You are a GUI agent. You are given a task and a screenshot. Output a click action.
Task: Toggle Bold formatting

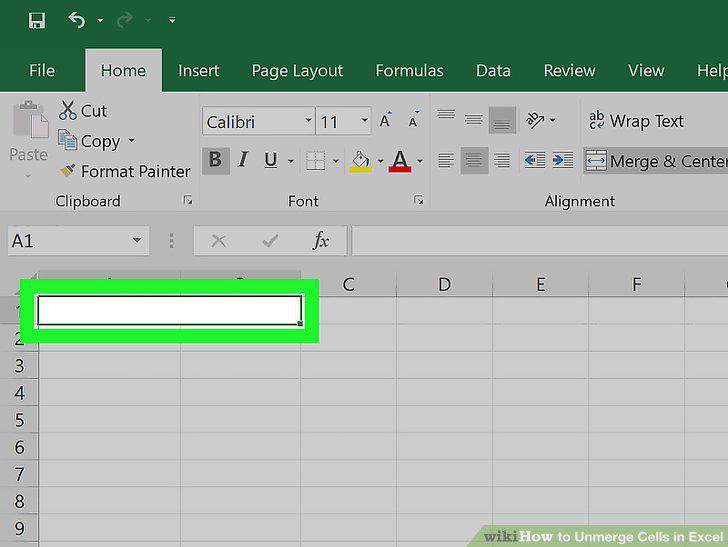pyautogui.click(x=215, y=160)
